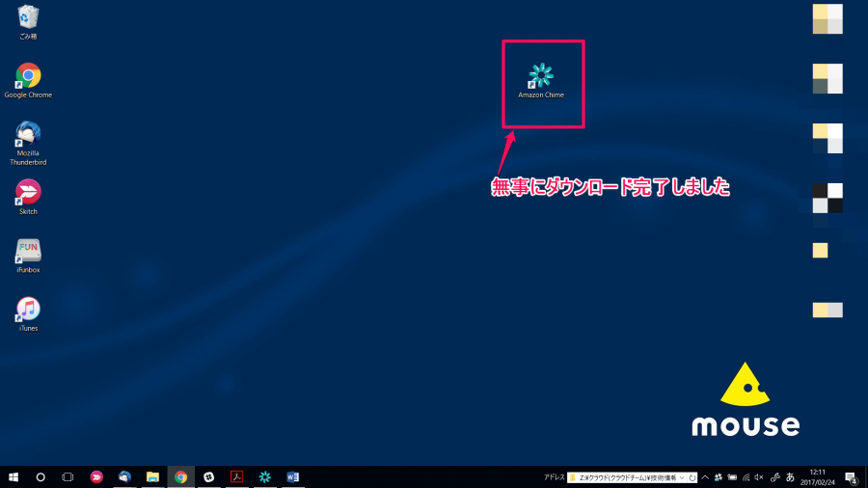The height and width of the screenshot is (488, 868).
Task: Refresh the taskbar address bar
Action: (x=692, y=477)
